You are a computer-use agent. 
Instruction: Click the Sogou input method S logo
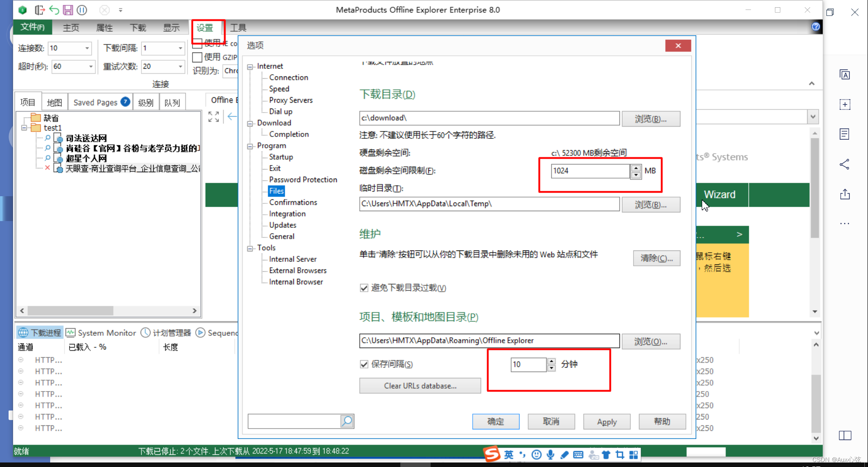pyautogui.click(x=492, y=453)
